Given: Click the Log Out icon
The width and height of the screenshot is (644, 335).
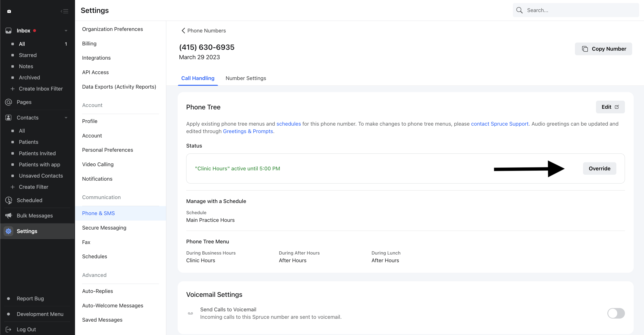Looking at the screenshot, I should (8, 329).
